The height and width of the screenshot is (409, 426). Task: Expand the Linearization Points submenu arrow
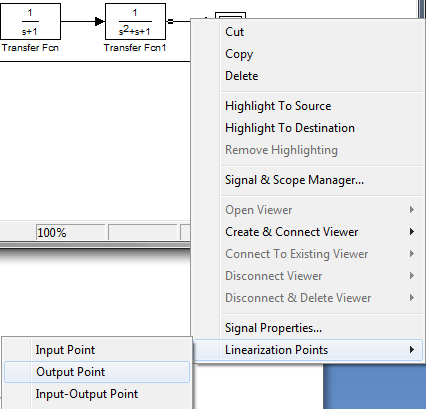412,350
